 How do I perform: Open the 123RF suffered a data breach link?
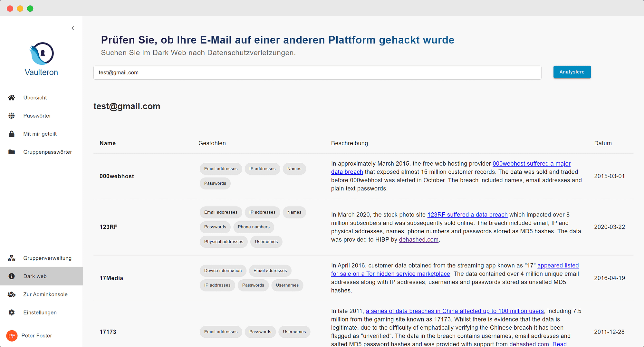[x=467, y=215]
